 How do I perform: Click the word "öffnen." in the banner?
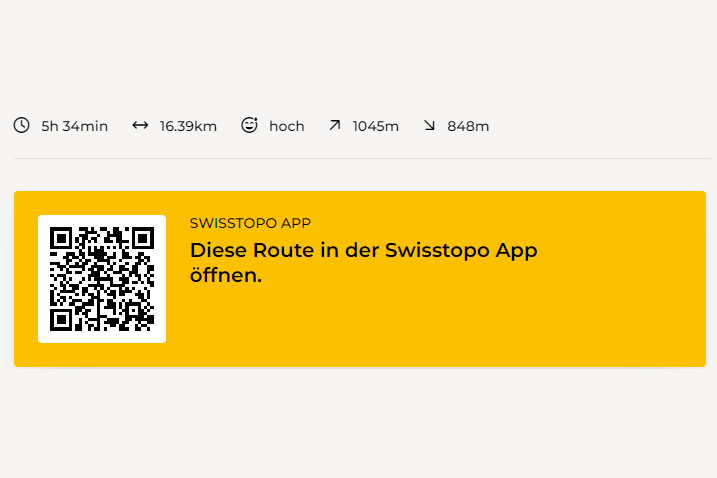click(x=225, y=275)
